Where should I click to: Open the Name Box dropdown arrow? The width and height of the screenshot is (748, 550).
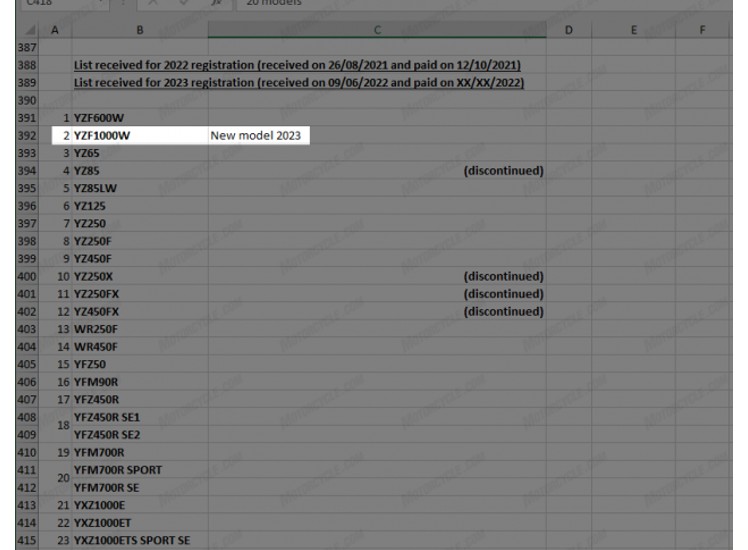(x=103, y=4)
